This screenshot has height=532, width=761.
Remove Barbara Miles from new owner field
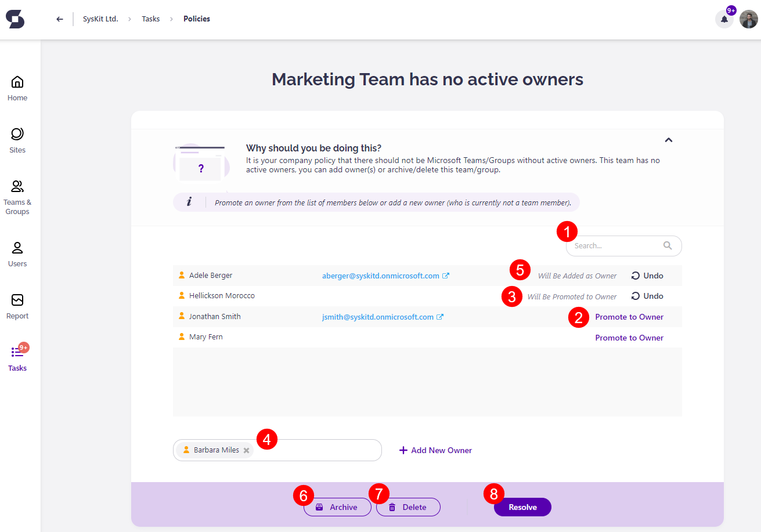[x=246, y=450]
